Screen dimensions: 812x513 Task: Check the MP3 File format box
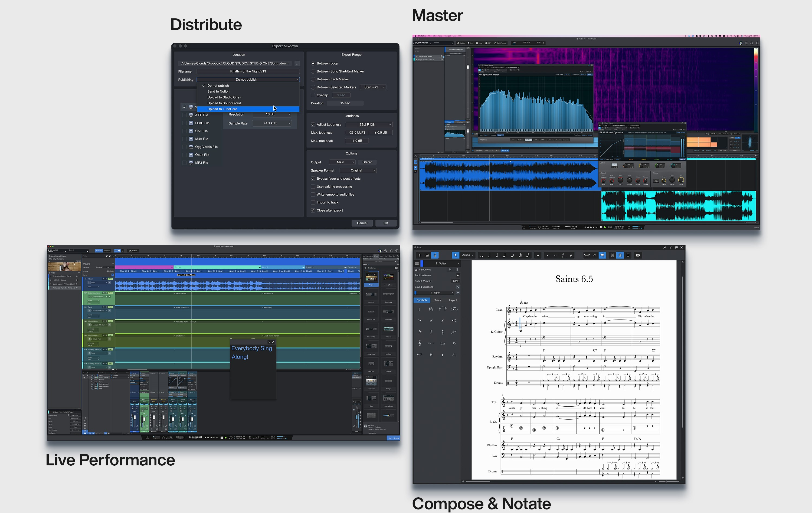pyautogui.click(x=184, y=163)
